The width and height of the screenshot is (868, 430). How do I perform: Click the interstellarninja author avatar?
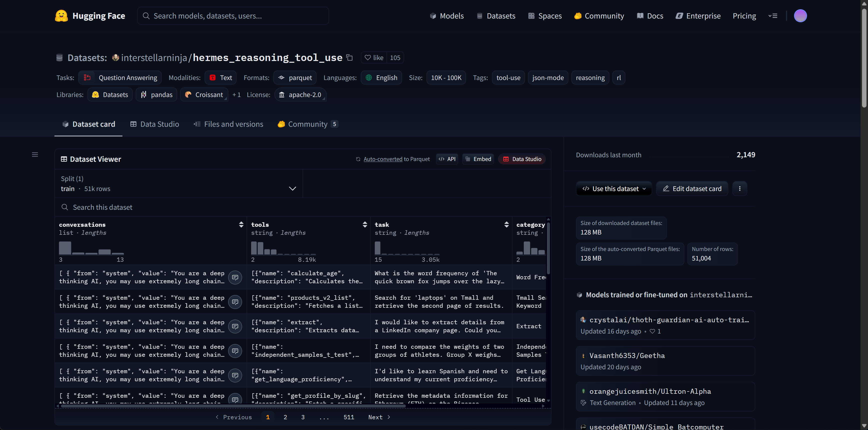[x=116, y=58]
